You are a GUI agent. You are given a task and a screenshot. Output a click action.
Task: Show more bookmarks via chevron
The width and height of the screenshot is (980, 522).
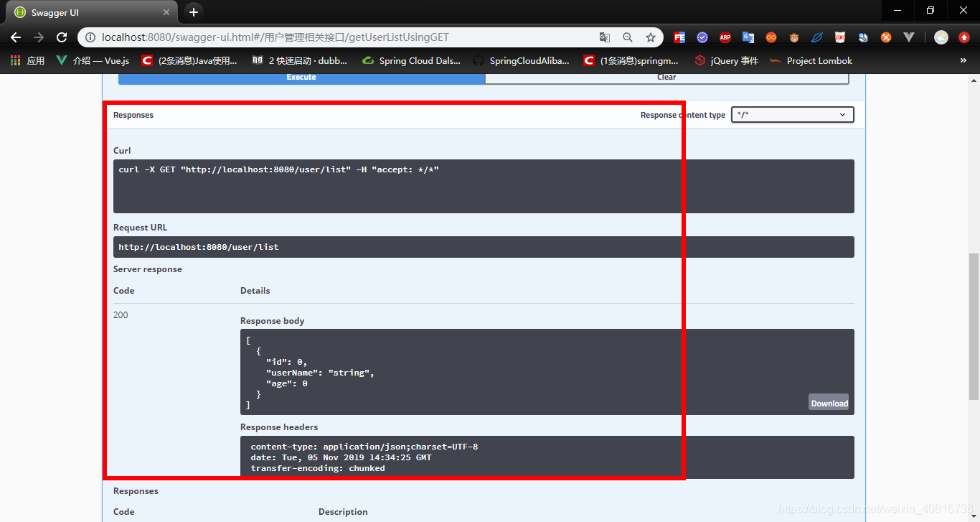(x=963, y=61)
